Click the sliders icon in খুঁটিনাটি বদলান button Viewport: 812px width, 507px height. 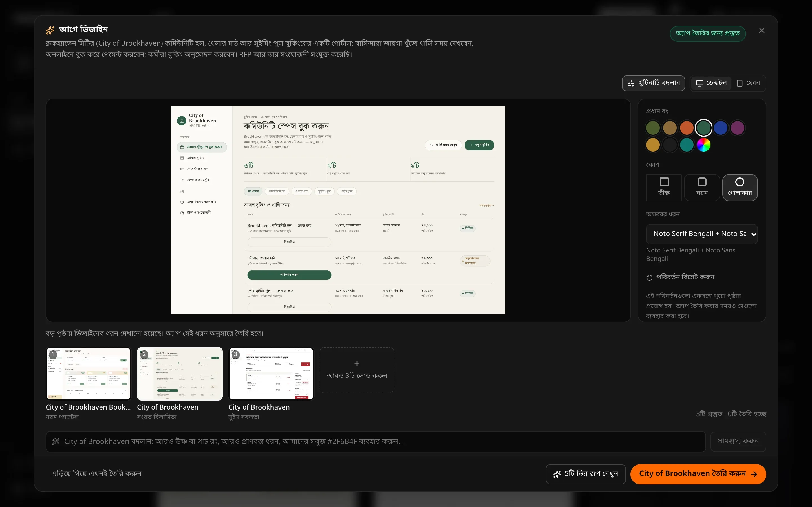tap(631, 83)
